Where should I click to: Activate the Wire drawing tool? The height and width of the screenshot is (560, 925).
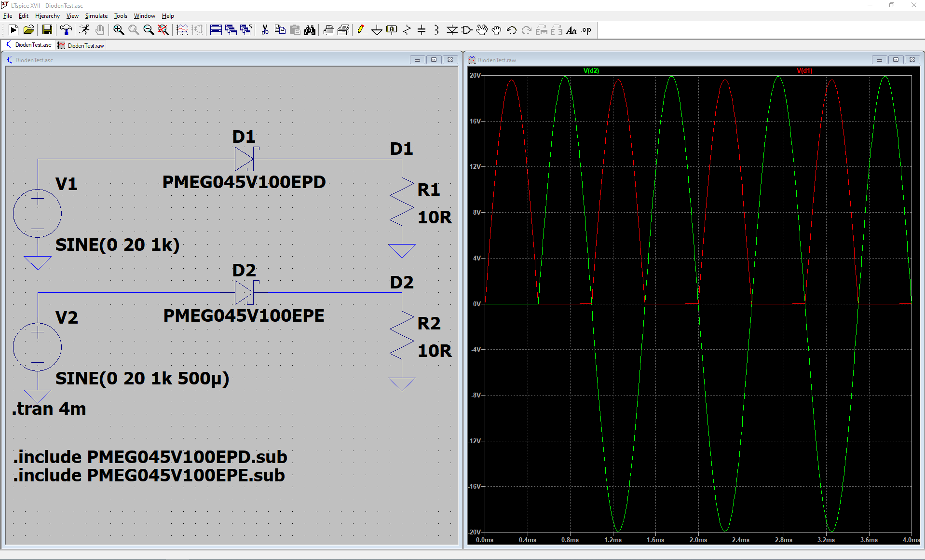pos(363,30)
